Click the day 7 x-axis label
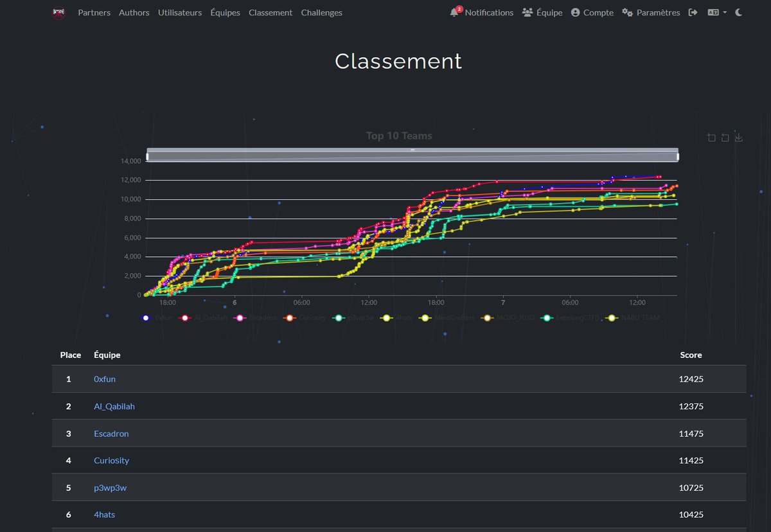 503,302
